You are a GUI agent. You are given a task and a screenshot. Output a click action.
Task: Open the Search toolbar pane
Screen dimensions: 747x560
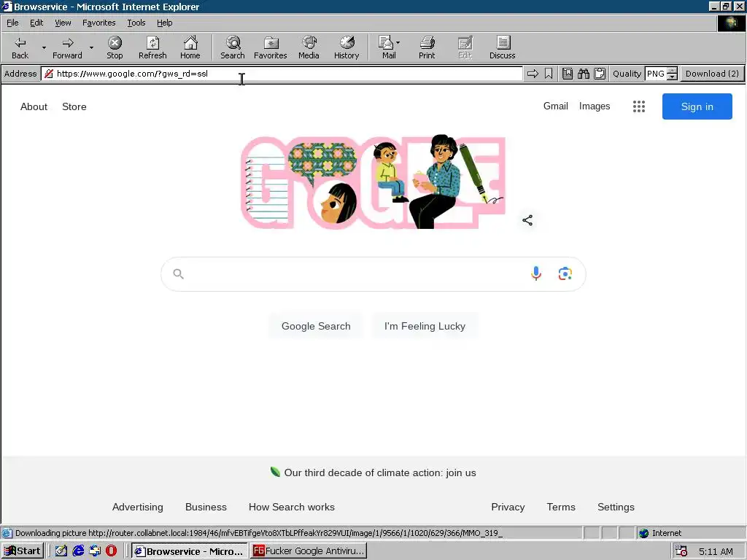point(233,47)
